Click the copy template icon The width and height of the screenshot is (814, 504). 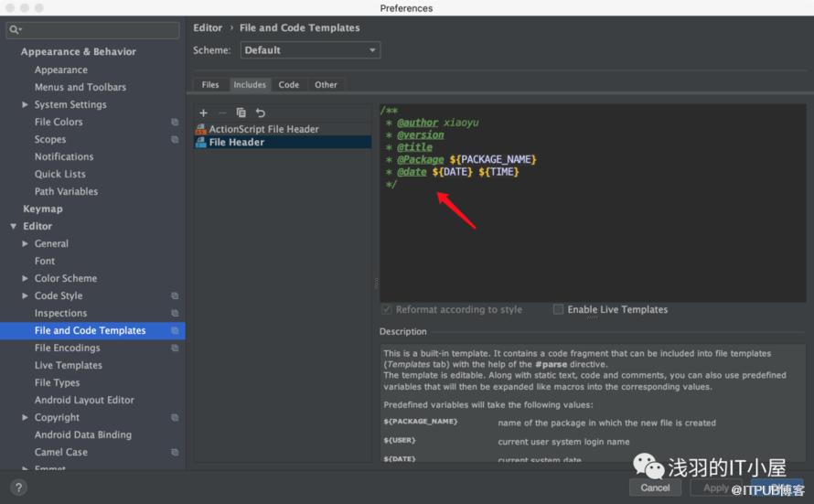[241, 113]
